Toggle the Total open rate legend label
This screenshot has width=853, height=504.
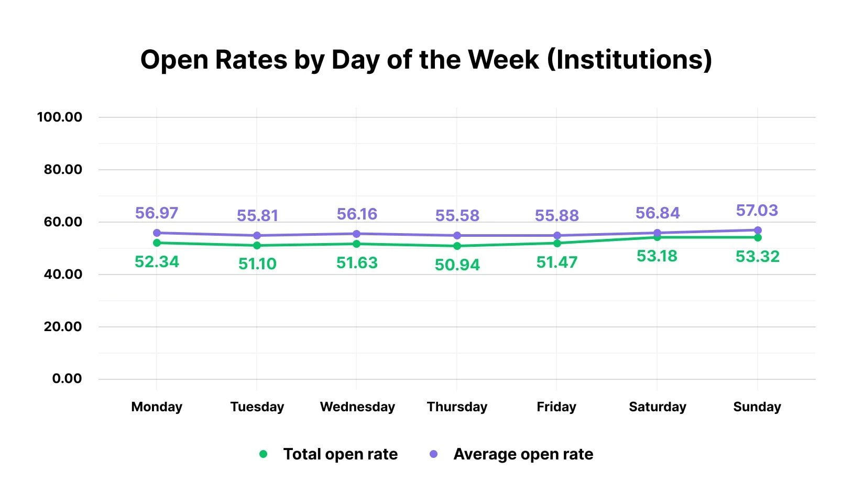point(340,454)
